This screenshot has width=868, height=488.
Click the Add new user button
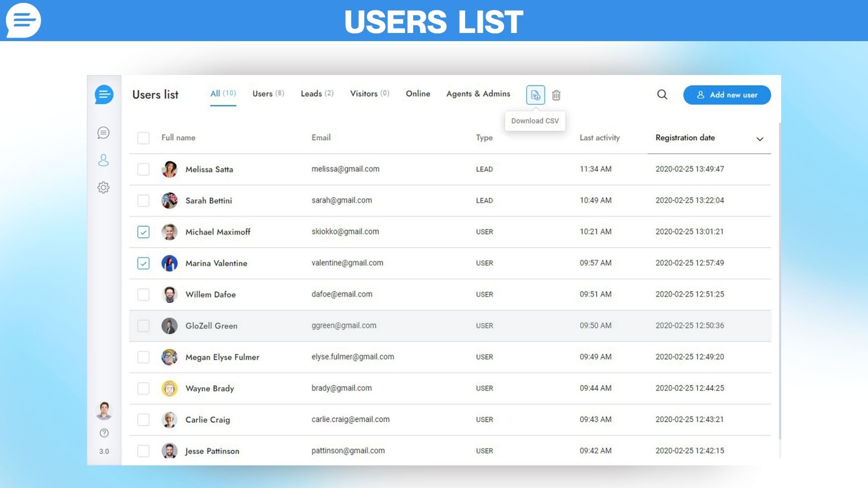[x=726, y=95]
